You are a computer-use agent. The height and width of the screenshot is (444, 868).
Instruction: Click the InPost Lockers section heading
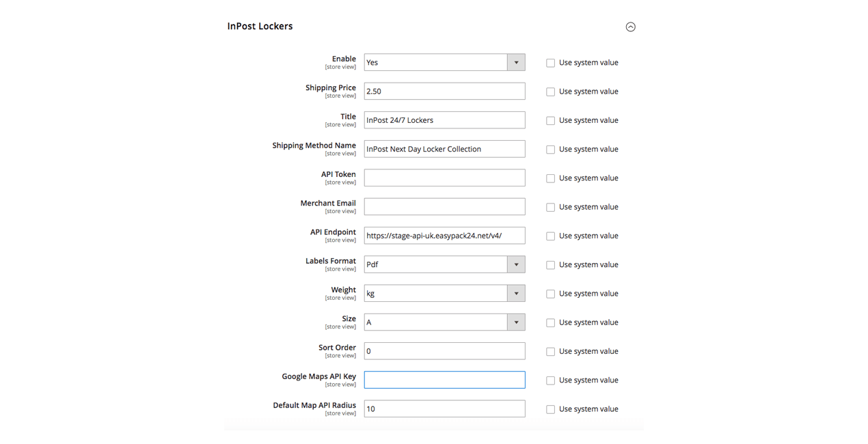tap(260, 27)
